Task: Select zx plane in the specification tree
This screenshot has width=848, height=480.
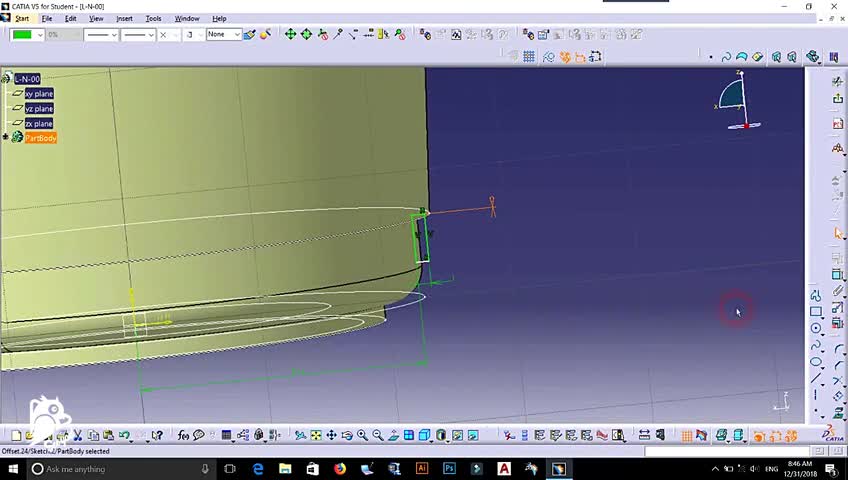Action: click(39, 124)
